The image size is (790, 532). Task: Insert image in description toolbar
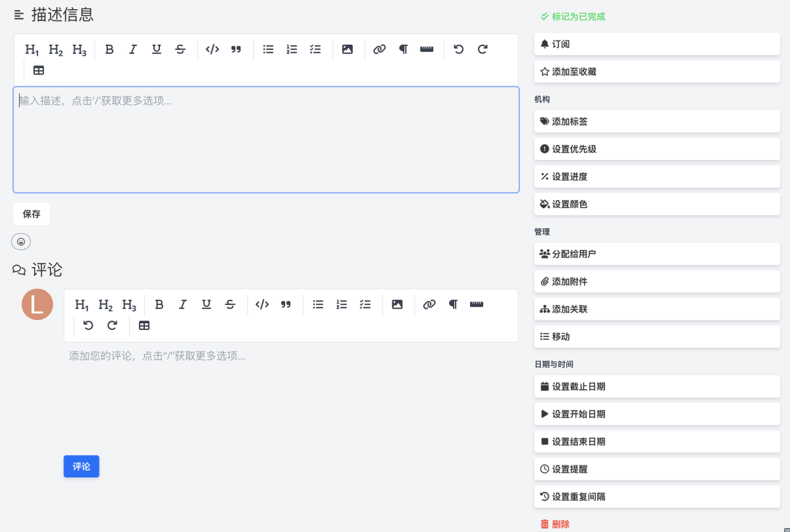(x=348, y=49)
